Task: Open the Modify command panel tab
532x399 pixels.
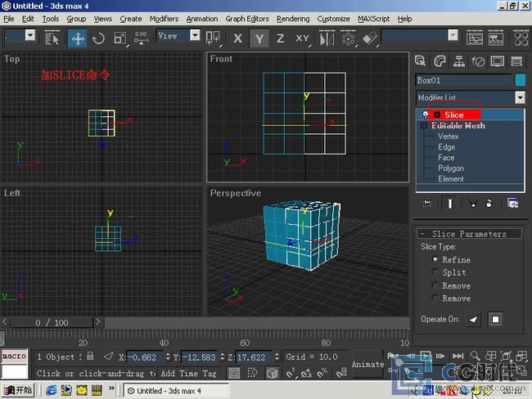Action: (x=440, y=61)
